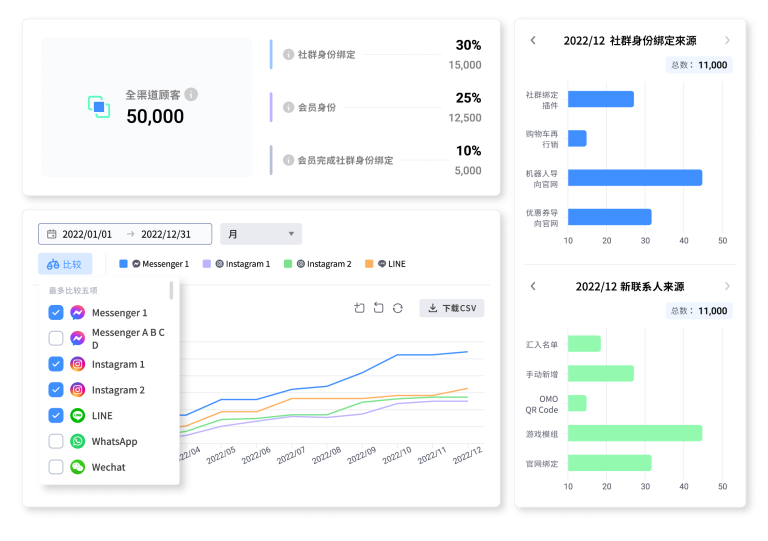Image resolution: width=768 pixels, height=541 pixels.
Task: Click the compare list scrollbar
Action: coord(171,290)
